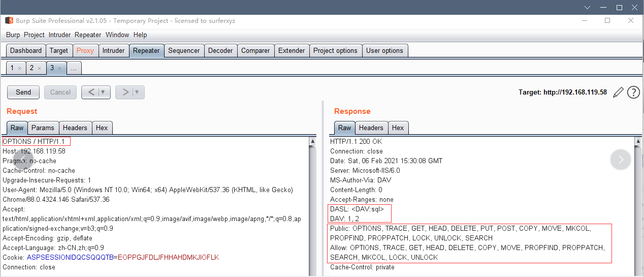Click the DASL: <DAV:sql> response line
Screen dimensions: 644x277
357,209
